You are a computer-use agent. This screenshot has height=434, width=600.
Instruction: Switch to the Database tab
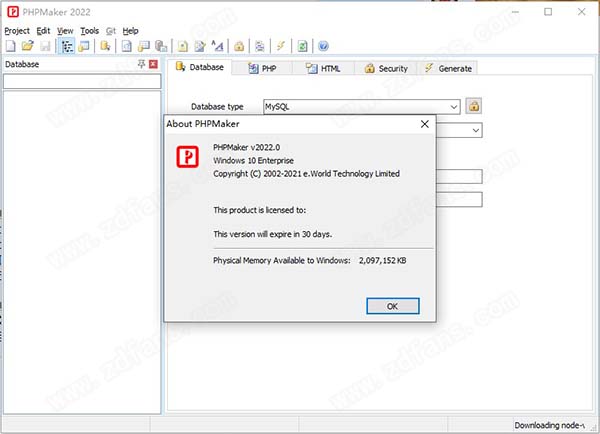click(x=199, y=67)
